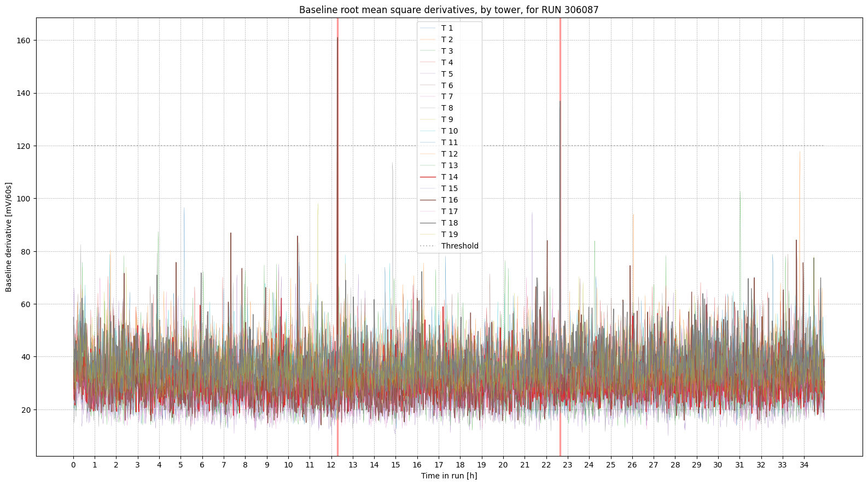This screenshot has height=485, width=868.
Task: Select the x-axis tick labeled 17
Action: [439, 465]
